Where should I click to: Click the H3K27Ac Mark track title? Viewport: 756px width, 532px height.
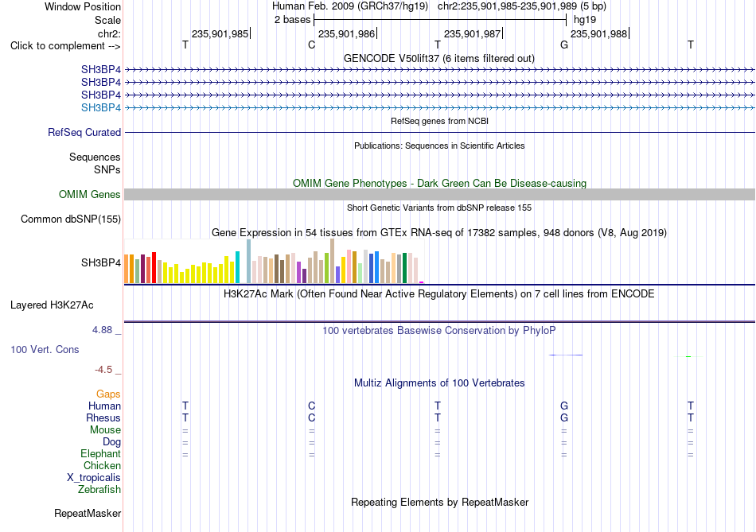[x=438, y=294]
